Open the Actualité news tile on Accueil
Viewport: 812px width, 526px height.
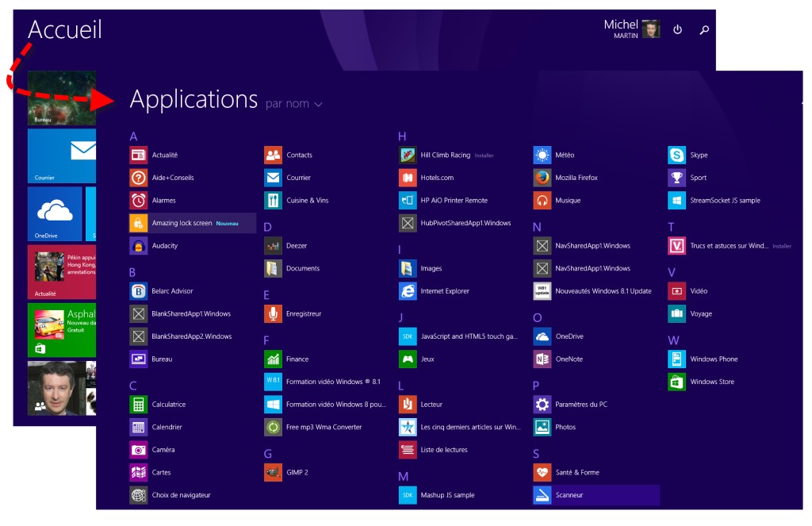(62, 272)
